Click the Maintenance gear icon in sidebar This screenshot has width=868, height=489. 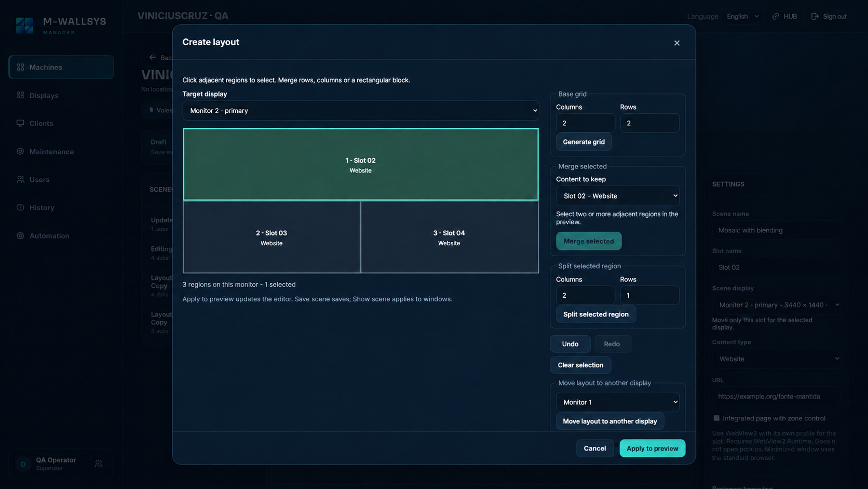point(20,151)
